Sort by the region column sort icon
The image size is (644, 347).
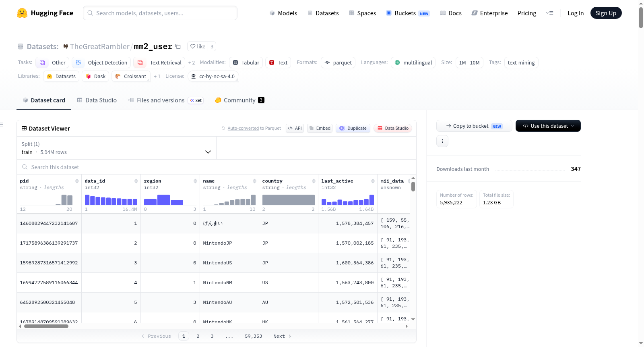click(195, 181)
